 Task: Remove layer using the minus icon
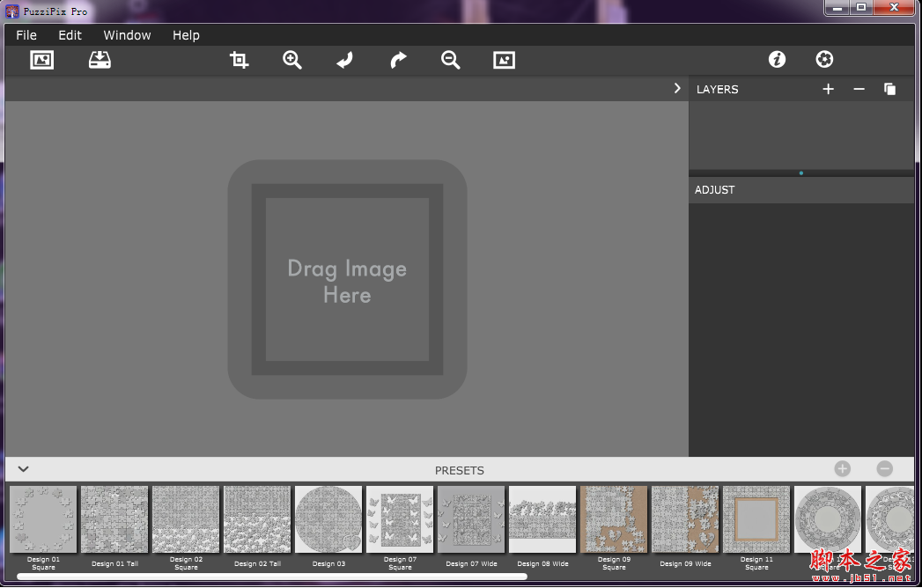859,89
